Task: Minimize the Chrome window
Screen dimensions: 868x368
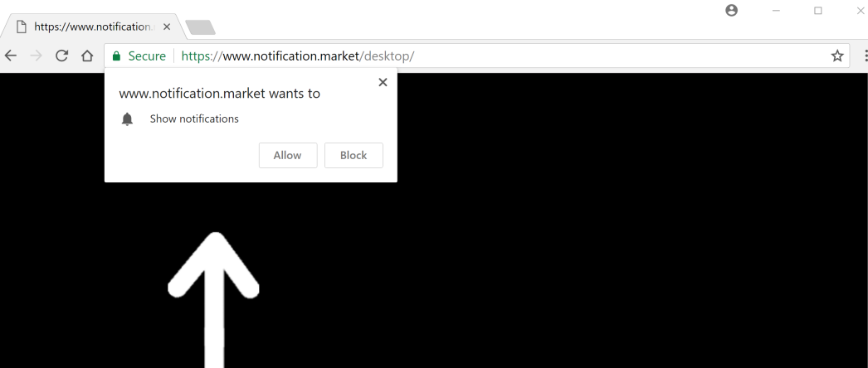Action: [776, 11]
